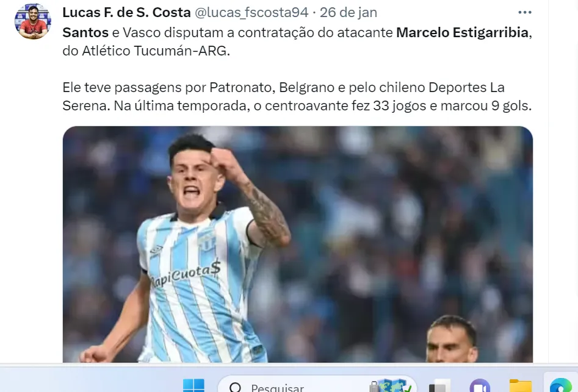The height and width of the screenshot is (392, 578).
Task: Switch to Microsoft Edge in the taskbar
Action: (561, 385)
